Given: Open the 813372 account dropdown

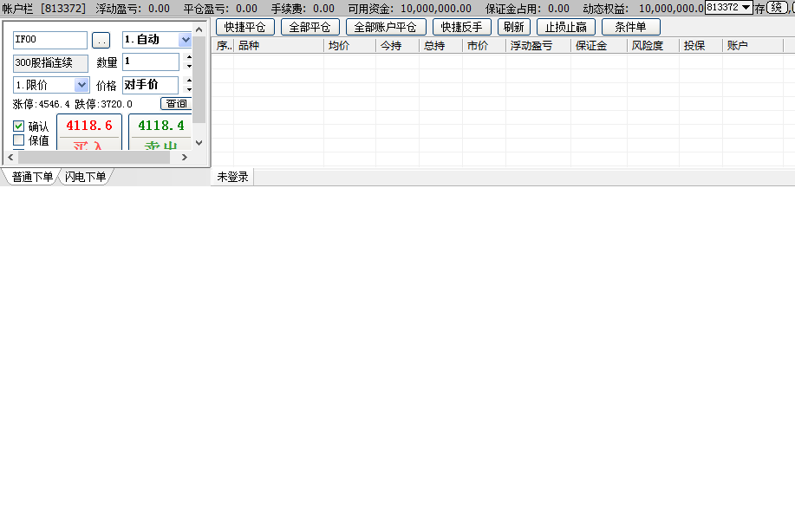Looking at the screenshot, I should coord(746,8).
